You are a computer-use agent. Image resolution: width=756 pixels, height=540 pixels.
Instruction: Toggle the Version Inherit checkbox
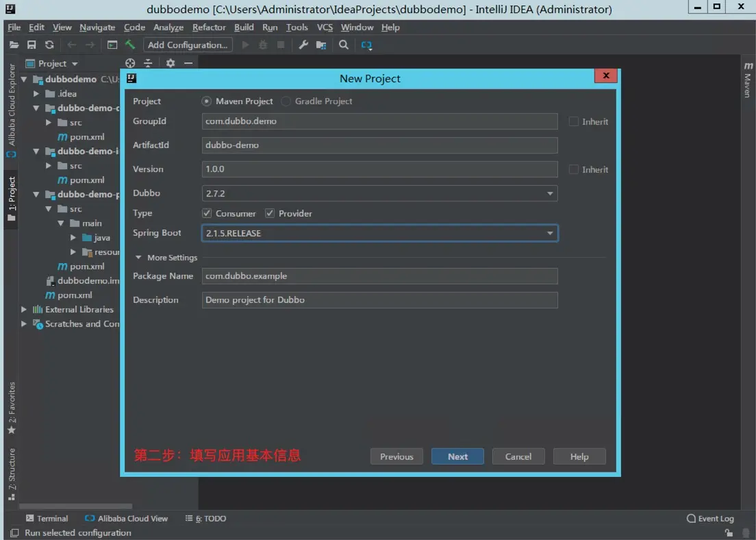[574, 169]
